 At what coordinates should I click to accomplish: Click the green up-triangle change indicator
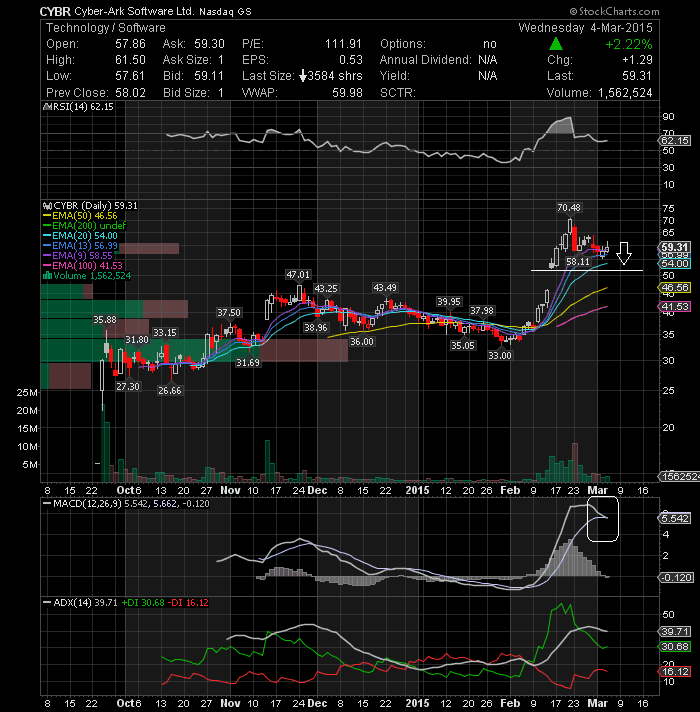[x=556, y=44]
